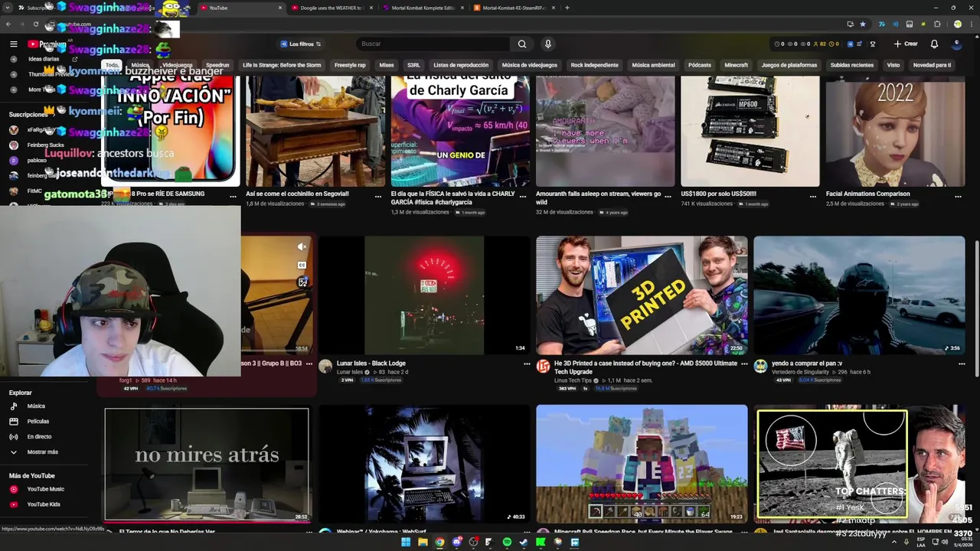Viewport: 980px width, 551px height.
Task: Select the Pódcasts chip
Action: coord(700,65)
